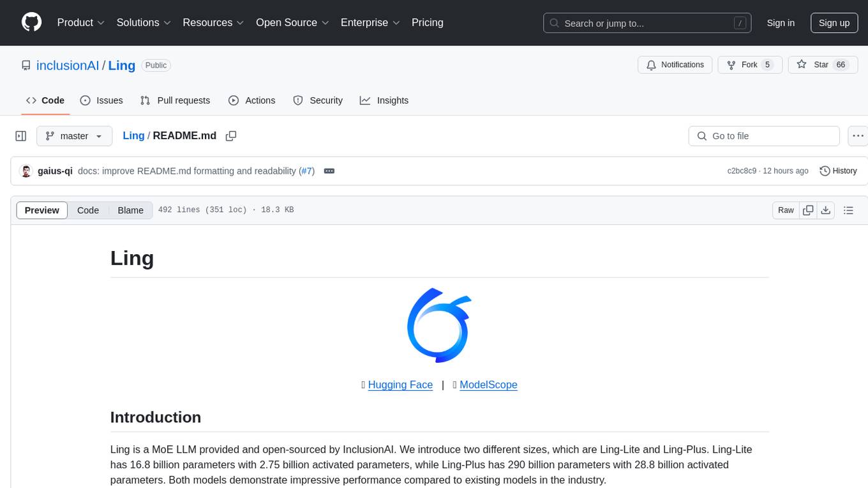
Task: Switch to the Security tab
Action: tap(318, 100)
